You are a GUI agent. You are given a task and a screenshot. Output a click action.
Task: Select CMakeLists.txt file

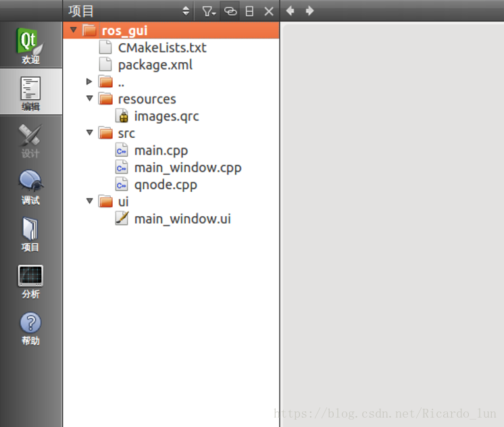coord(162,48)
